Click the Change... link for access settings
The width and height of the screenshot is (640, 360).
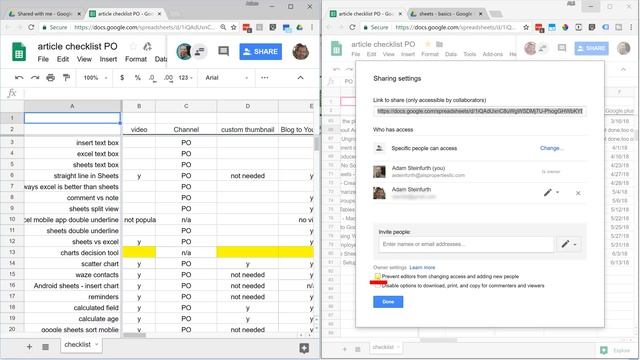pyautogui.click(x=551, y=148)
